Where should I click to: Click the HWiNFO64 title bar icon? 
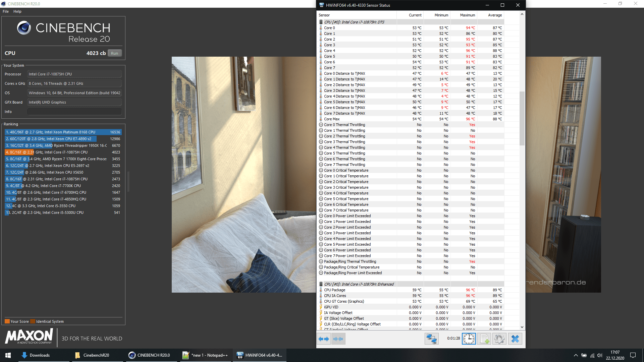pyautogui.click(x=321, y=5)
